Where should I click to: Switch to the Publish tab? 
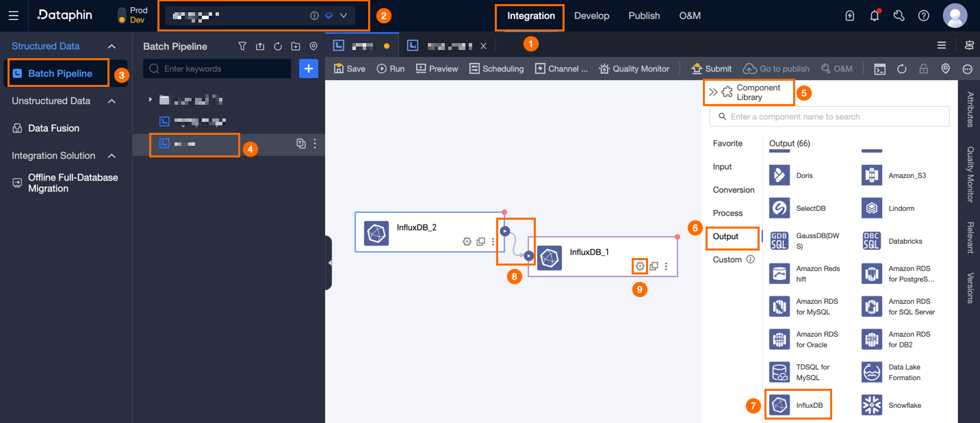[x=644, y=16]
